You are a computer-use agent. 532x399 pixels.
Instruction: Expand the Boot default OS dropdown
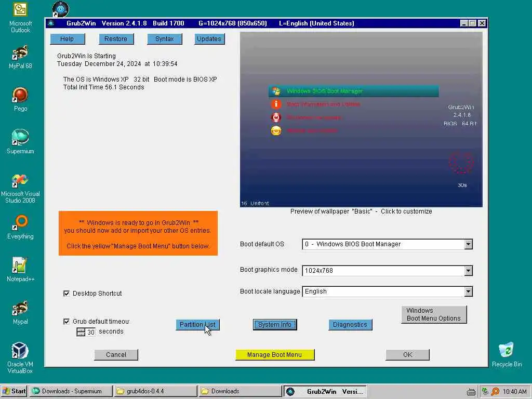[468, 244]
